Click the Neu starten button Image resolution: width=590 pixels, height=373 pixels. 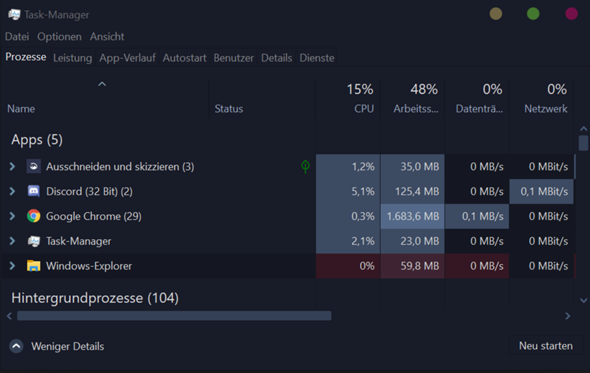[x=546, y=346]
